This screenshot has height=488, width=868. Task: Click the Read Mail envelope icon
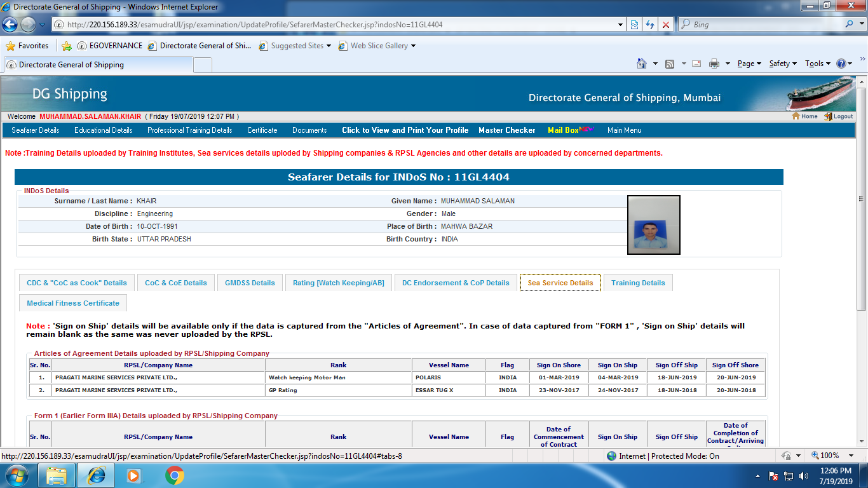[x=696, y=64]
